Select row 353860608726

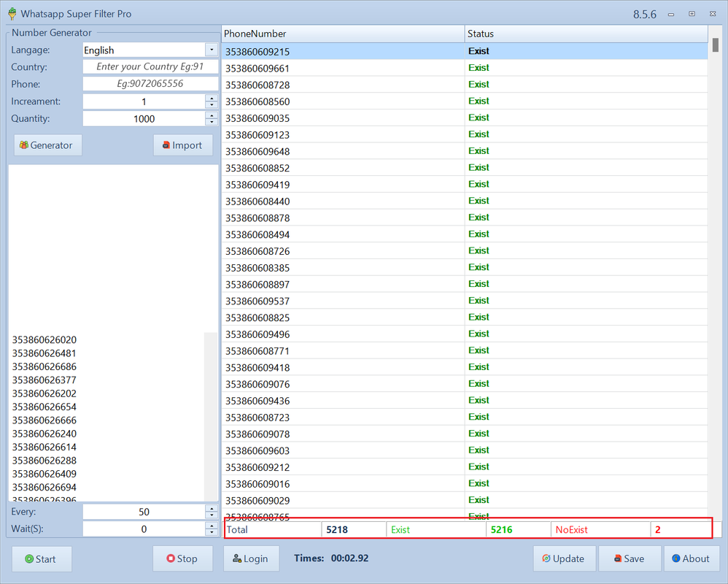click(x=465, y=251)
